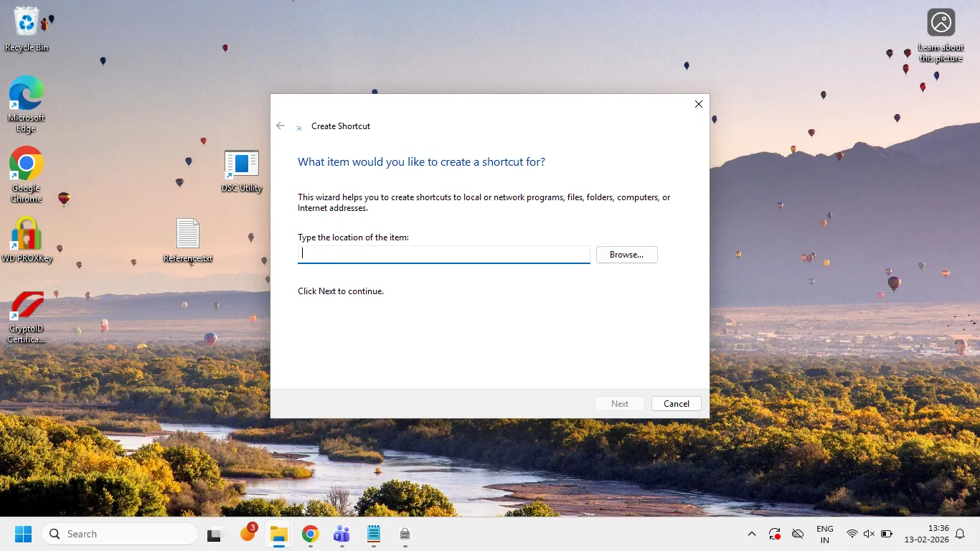Open the Wi-Fi network tray icon
The height and width of the screenshot is (551, 980).
[852, 534]
